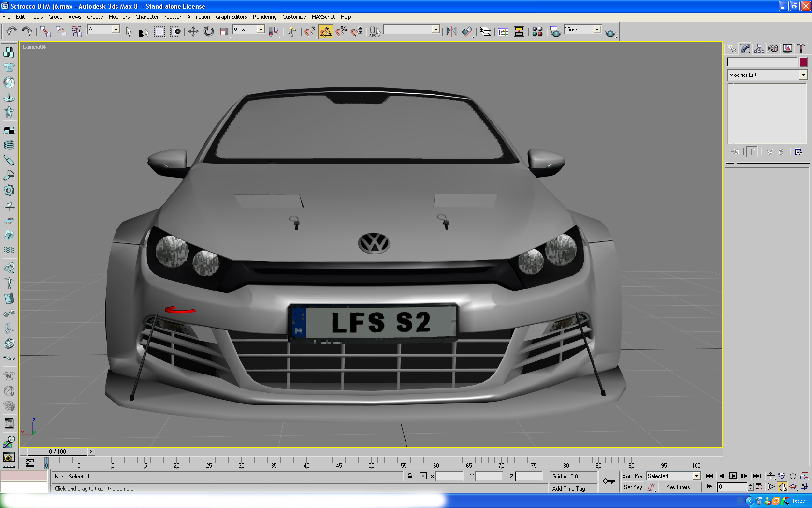Click the object color swatch
The height and width of the screenshot is (508, 812).
[803, 62]
